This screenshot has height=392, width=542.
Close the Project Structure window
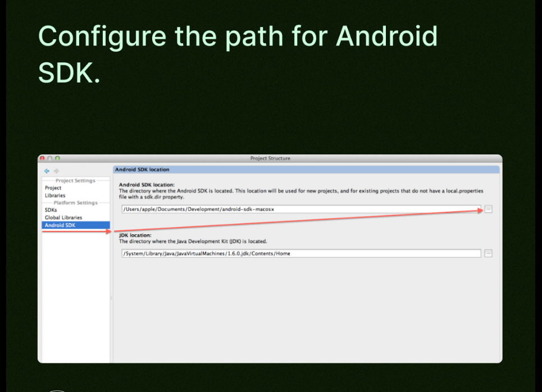coord(42,158)
